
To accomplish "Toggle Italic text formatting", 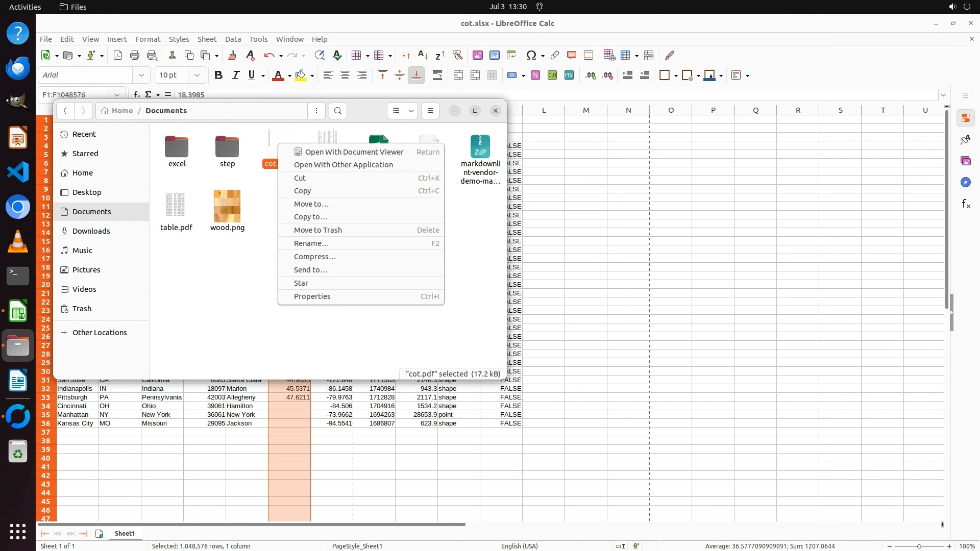I will point(235,76).
